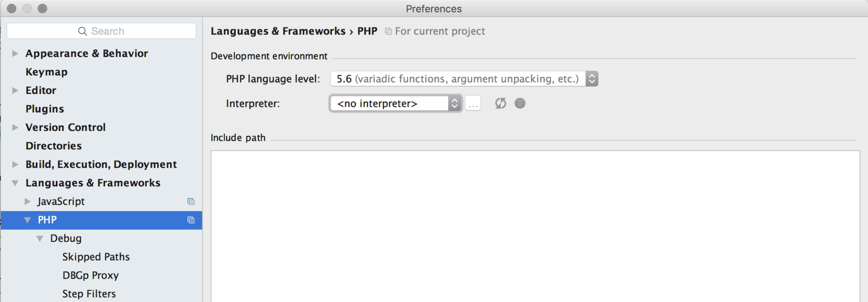Open the PHP language level dropdown
868x302 pixels.
[x=464, y=79]
